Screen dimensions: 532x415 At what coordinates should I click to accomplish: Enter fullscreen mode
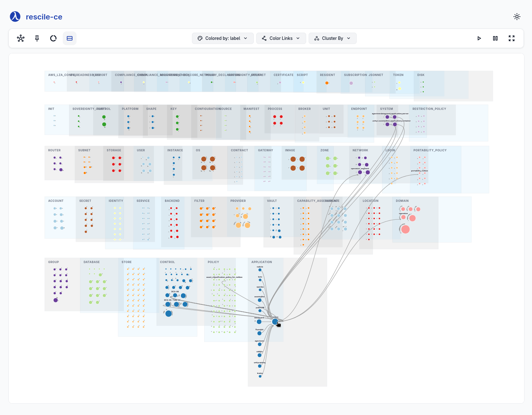click(x=512, y=38)
